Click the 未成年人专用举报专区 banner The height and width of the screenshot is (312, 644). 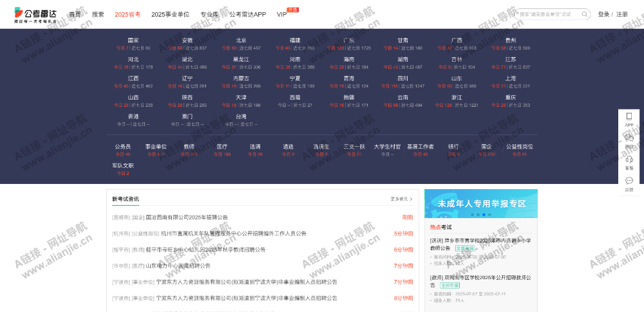point(480,203)
